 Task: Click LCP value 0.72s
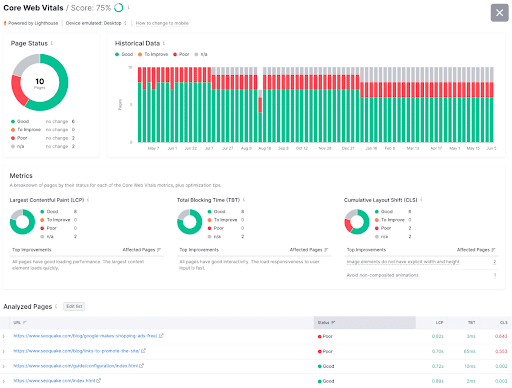click(x=438, y=366)
